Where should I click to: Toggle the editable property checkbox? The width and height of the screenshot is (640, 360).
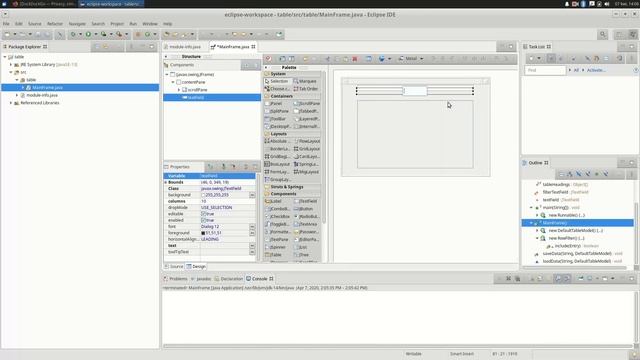(x=203, y=214)
